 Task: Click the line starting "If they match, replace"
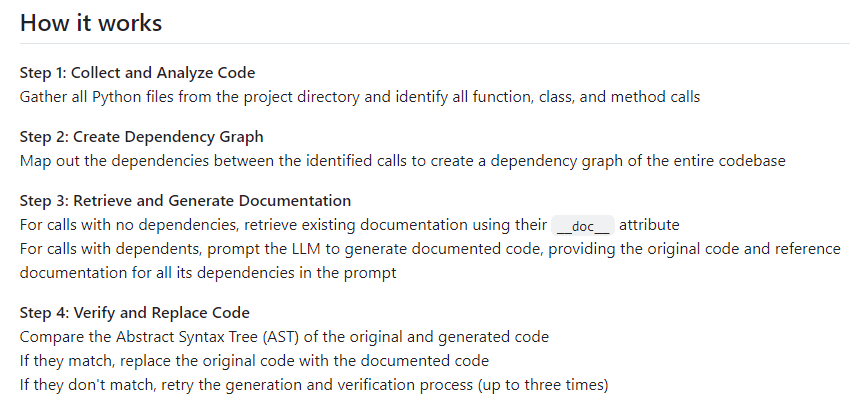[x=254, y=360]
